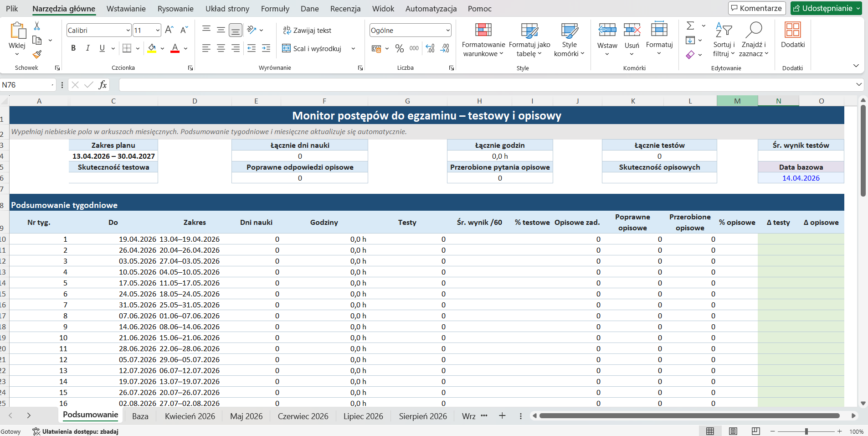Switch to Page Layout view icon
The width and height of the screenshot is (868, 436).
tap(733, 431)
